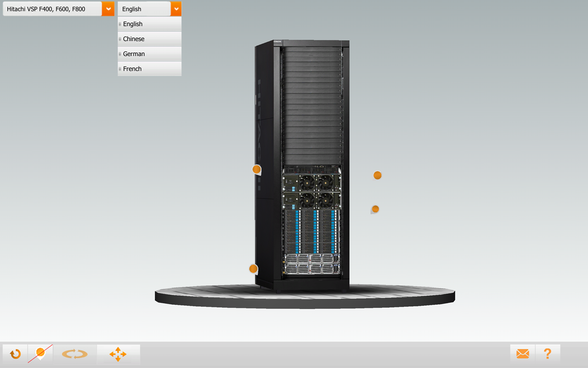The image size is (588, 368).
Task: Click the storage rack 3D model
Action: tap(302, 167)
